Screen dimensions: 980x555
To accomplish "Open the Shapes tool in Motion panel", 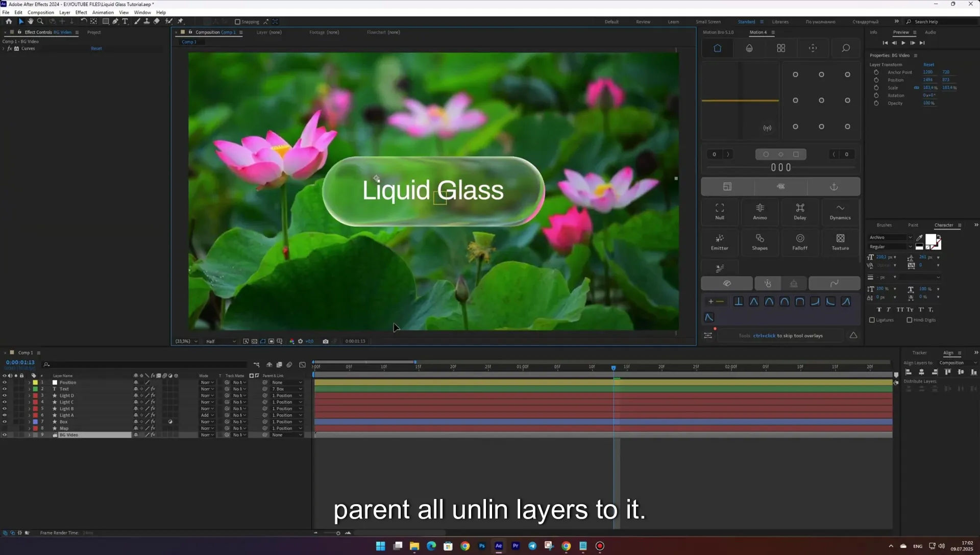I will click(x=759, y=242).
